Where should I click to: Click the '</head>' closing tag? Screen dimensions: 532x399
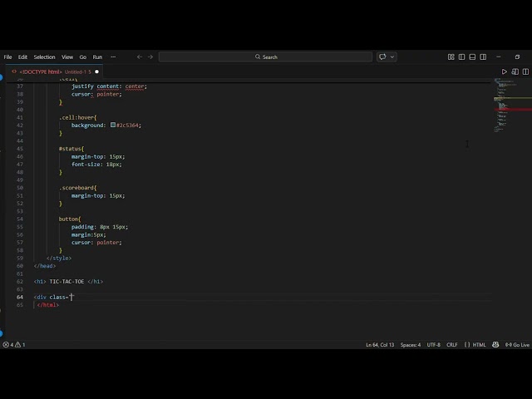point(45,266)
